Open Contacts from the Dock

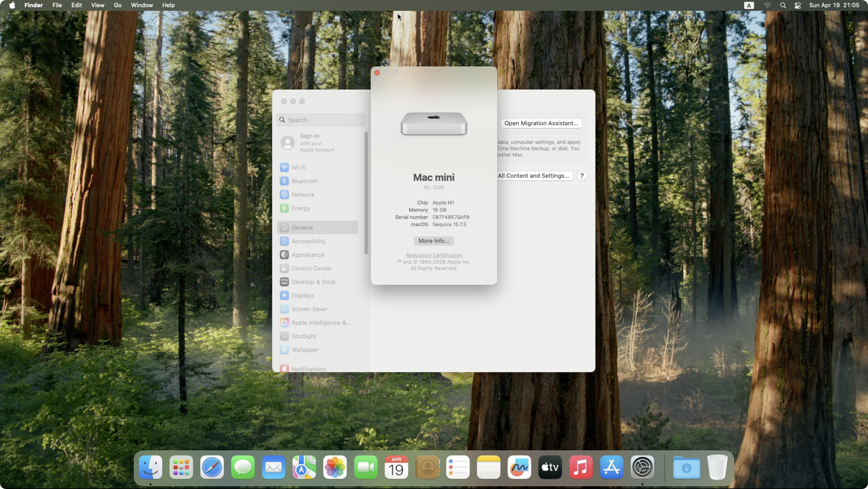[427, 467]
